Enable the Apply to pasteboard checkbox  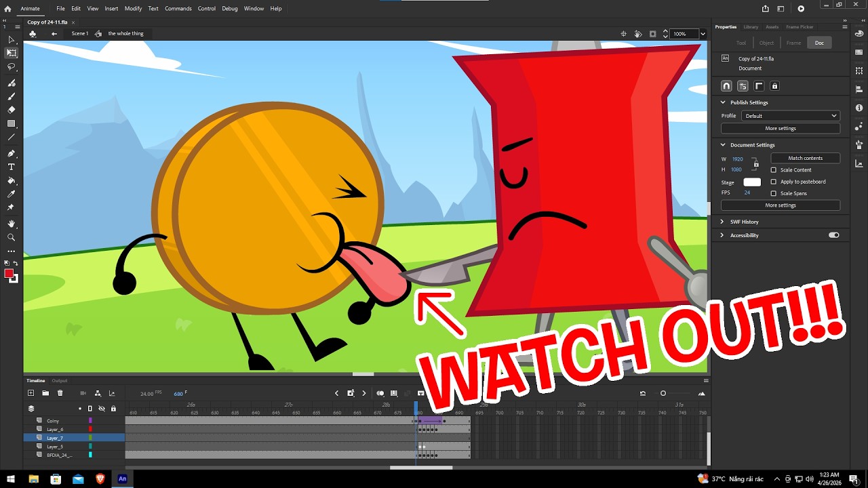tap(774, 182)
